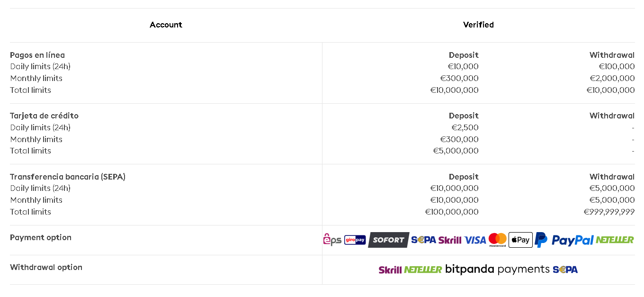The height and width of the screenshot is (297, 644).
Task: Select the VISA card logo
Action: click(x=475, y=240)
